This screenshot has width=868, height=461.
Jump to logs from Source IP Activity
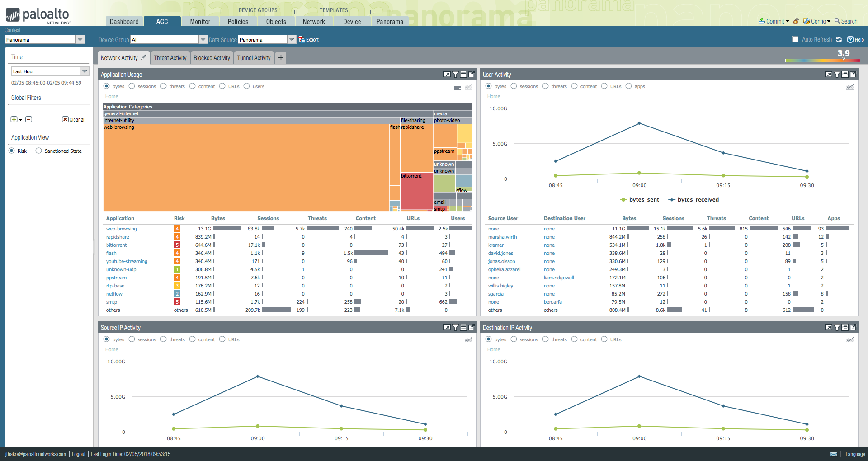(463, 328)
